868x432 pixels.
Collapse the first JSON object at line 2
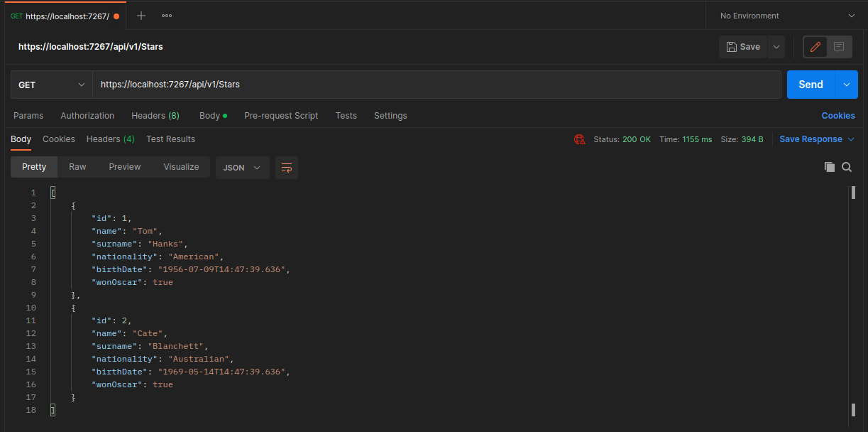(x=73, y=205)
